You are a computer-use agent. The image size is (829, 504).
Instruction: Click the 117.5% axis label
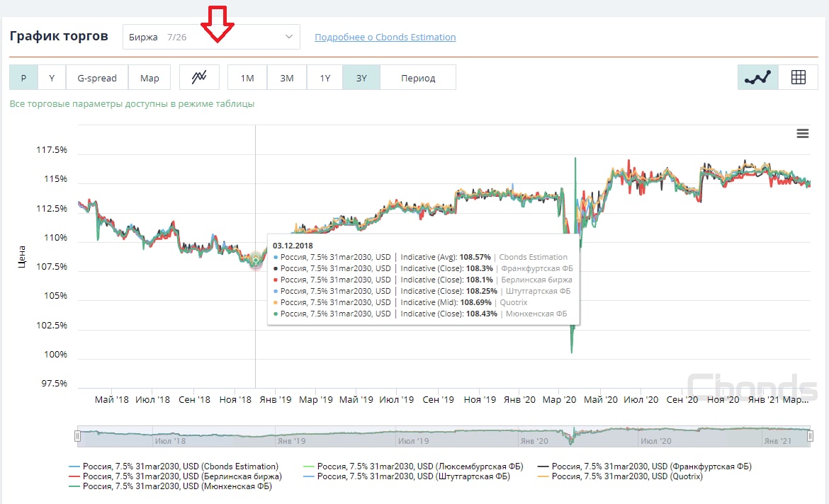point(51,150)
